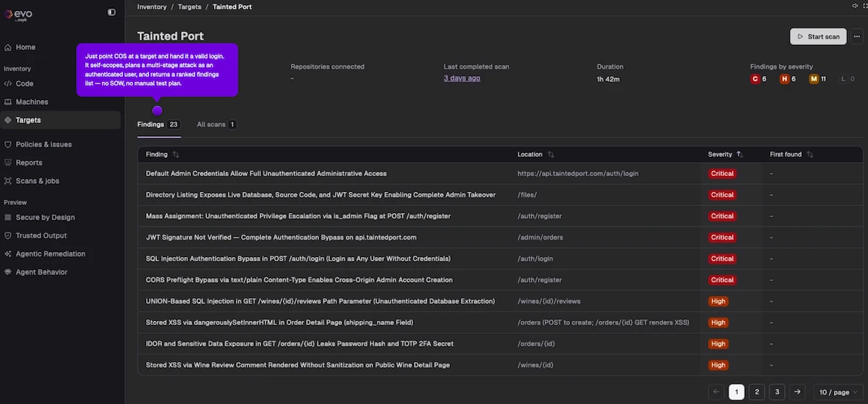Open CORS Preflight Bypass finding
The height and width of the screenshot is (404, 868).
[299, 279]
